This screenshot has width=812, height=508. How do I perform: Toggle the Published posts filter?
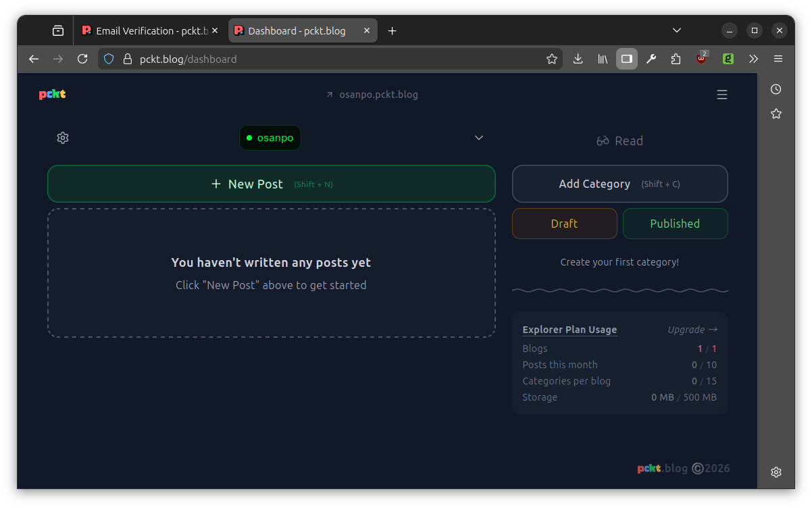coord(675,224)
